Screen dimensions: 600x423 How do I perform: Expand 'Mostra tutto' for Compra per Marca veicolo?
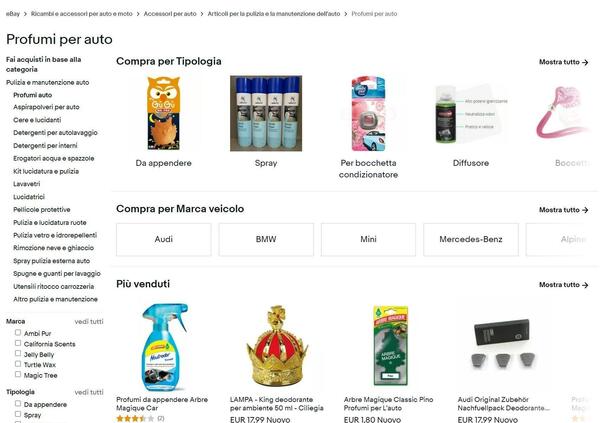pyautogui.click(x=563, y=210)
